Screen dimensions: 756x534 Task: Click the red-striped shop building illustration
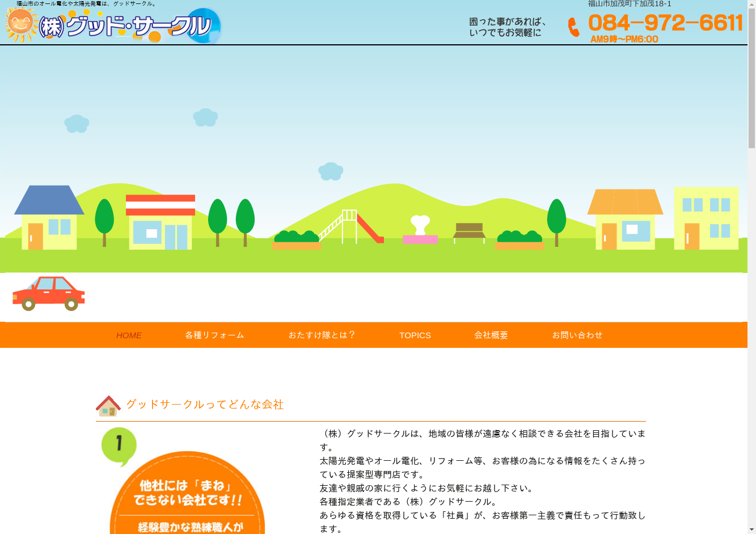[x=161, y=222]
